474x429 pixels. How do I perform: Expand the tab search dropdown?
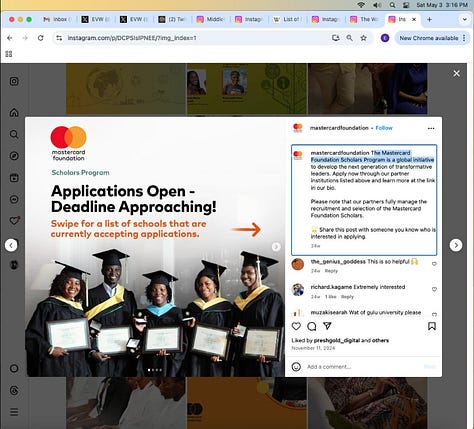click(x=464, y=19)
